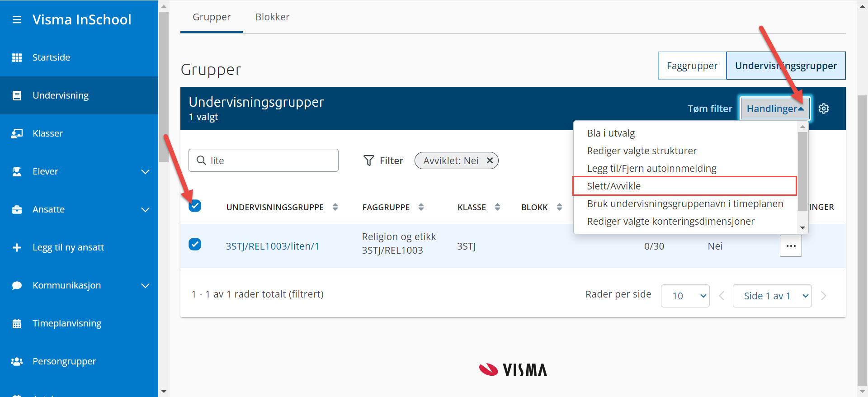Select Bruk undervisningsgruppenavn i timeplanen
The height and width of the screenshot is (397, 868).
point(685,203)
